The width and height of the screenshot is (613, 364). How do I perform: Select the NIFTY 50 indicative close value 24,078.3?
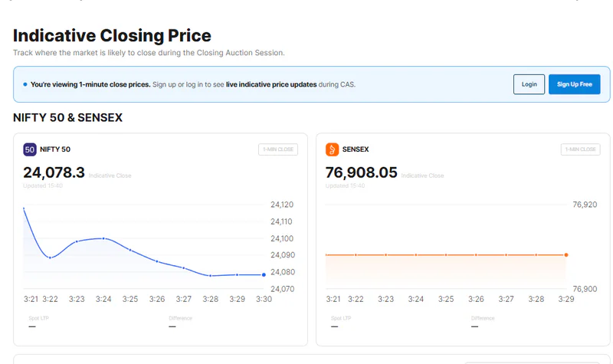pyautogui.click(x=54, y=172)
